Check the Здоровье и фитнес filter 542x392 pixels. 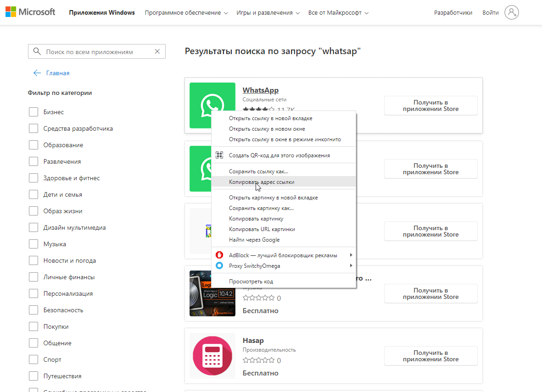pyautogui.click(x=34, y=178)
